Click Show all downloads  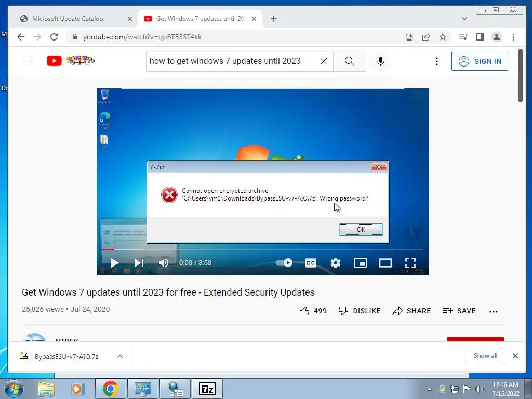pos(486,355)
